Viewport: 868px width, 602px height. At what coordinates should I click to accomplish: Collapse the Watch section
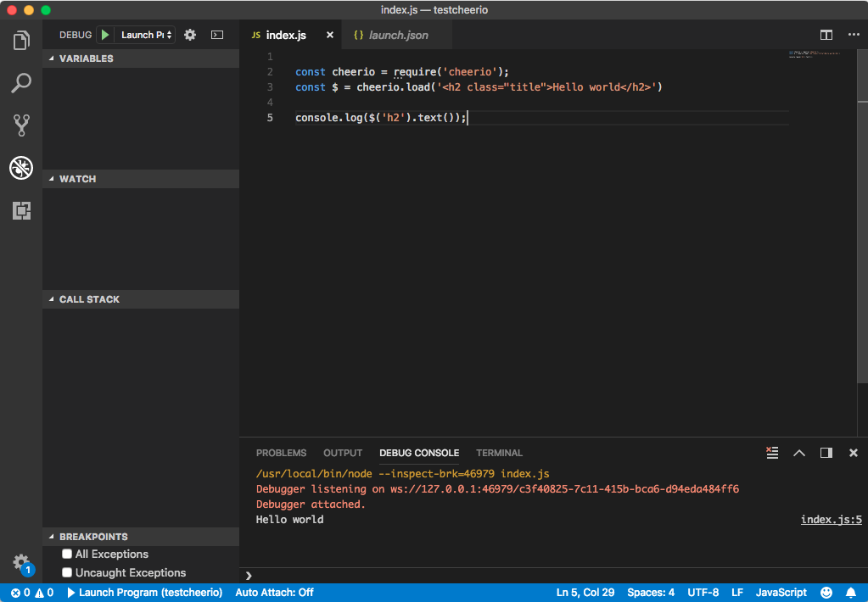point(141,179)
